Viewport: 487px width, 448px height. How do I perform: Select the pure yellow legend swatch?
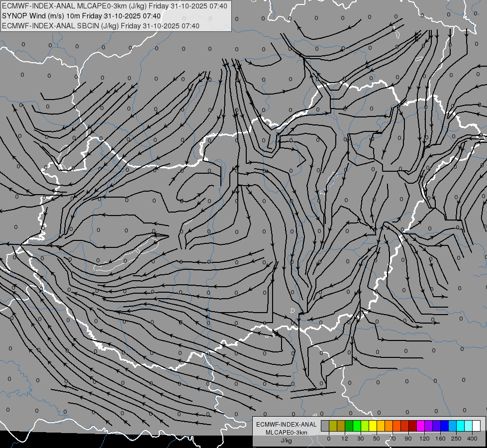click(x=373, y=426)
